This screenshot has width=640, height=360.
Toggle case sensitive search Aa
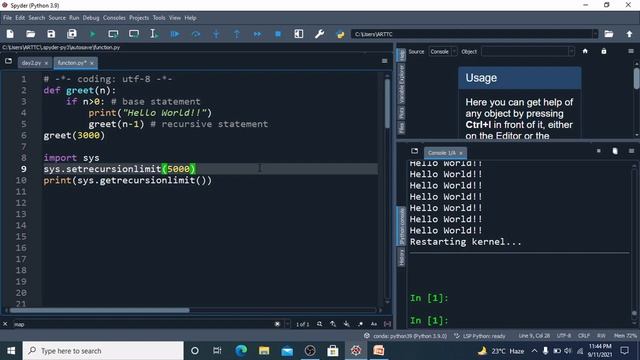pos(373,324)
